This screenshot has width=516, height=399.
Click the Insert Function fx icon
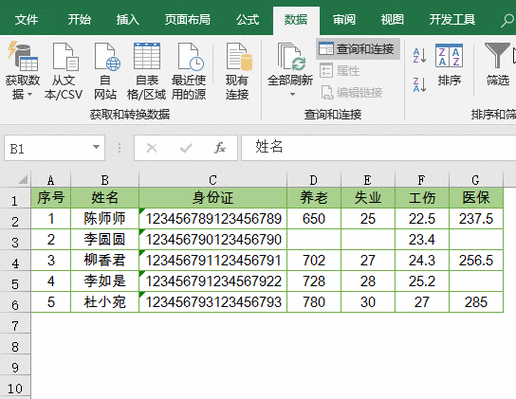(220, 148)
